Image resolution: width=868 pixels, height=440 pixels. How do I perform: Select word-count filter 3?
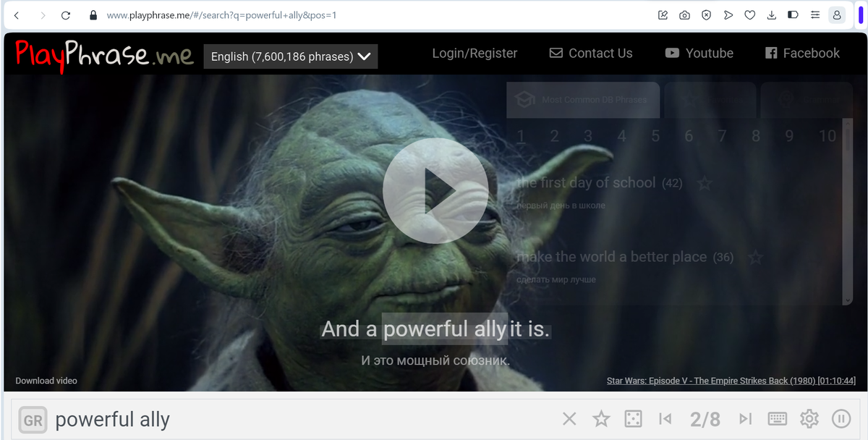pos(588,136)
